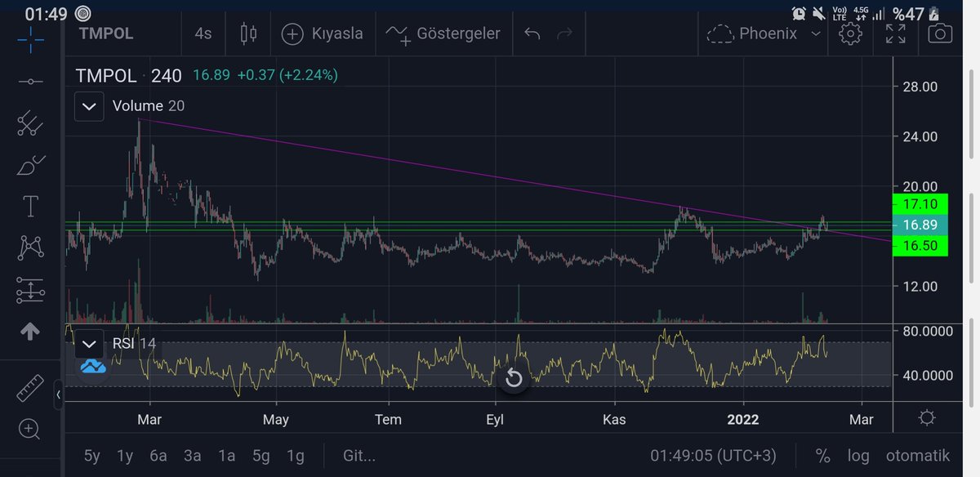Click the TMPOL 240 chart legend title
980x477 pixels.
pos(128,76)
